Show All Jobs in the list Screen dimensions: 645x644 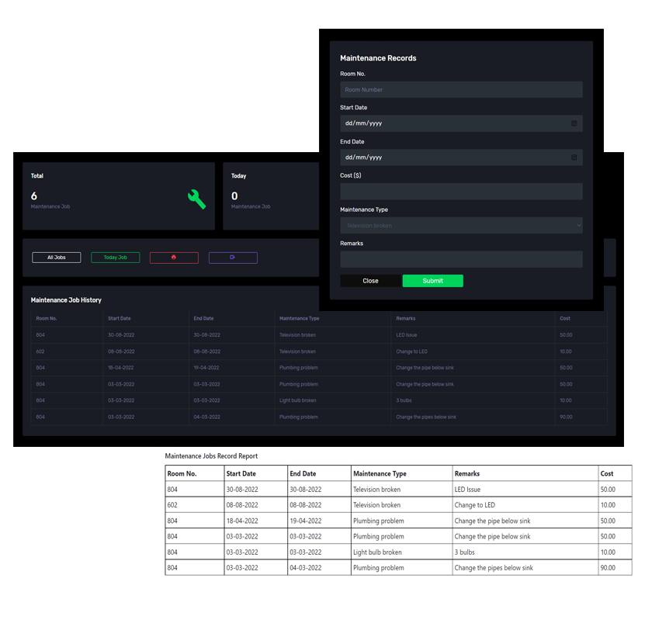pos(56,258)
